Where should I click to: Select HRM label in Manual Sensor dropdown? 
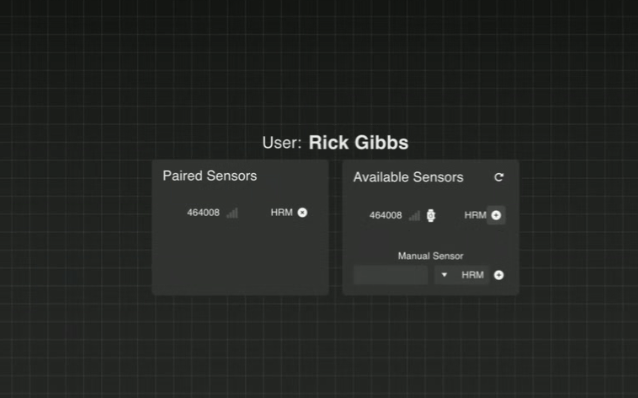coord(472,275)
